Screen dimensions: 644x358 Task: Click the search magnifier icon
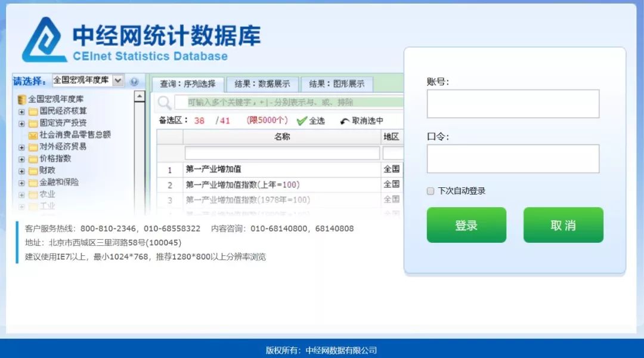click(165, 103)
